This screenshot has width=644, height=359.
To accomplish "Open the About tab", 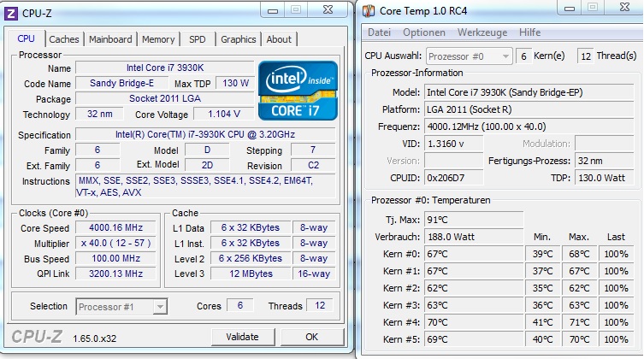I will 279,39.
